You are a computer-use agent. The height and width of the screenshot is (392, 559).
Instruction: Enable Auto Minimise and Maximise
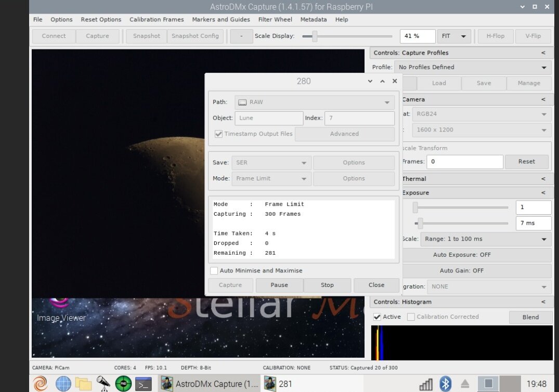click(214, 271)
